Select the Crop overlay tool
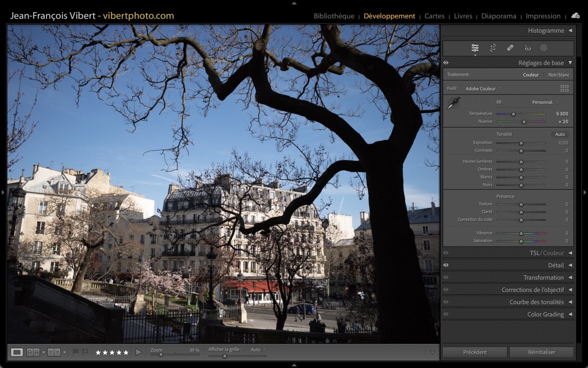 click(492, 48)
